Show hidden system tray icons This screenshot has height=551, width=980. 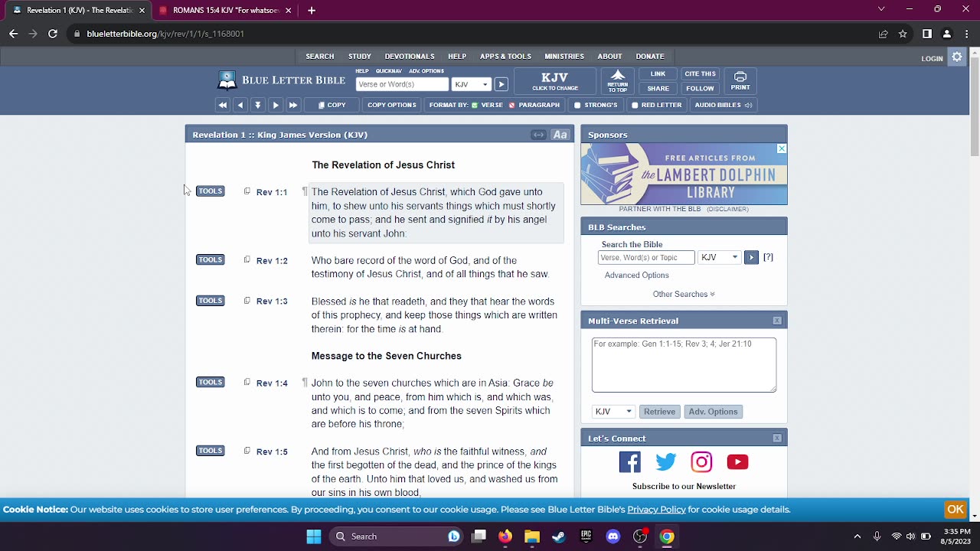[857, 536]
